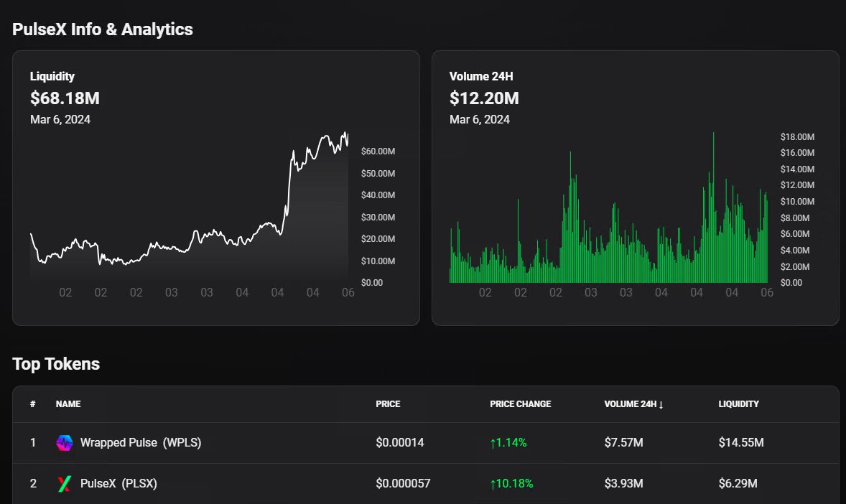Click the PulseX token logo icon
The image size is (846, 504).
pos(64,483)
